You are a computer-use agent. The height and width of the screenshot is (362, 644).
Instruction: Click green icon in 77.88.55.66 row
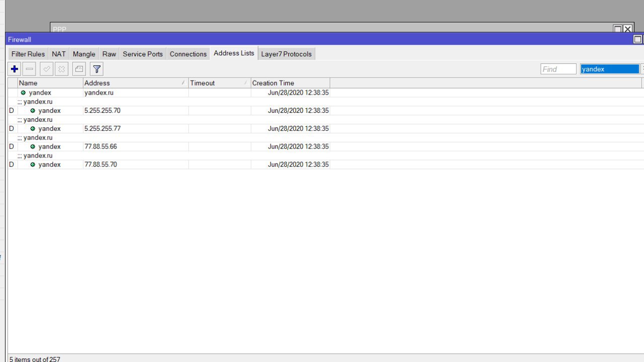[x=33, y=147]
